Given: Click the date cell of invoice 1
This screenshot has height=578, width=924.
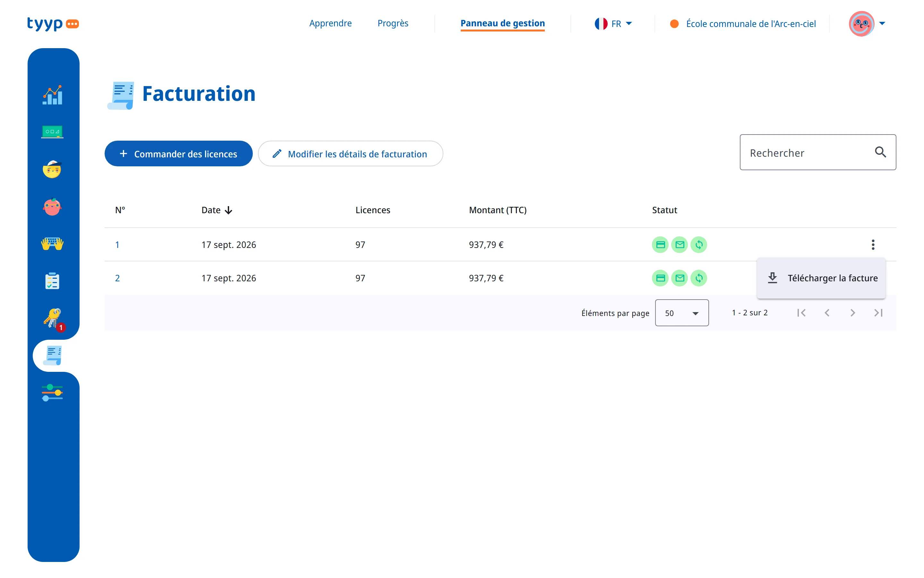Looking at the screenshot, I should click(229, 245).
